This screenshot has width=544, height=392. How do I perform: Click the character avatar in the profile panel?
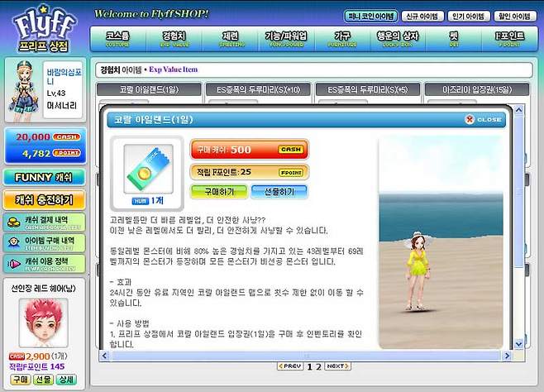pyautogui.click(x=22, y=93)
